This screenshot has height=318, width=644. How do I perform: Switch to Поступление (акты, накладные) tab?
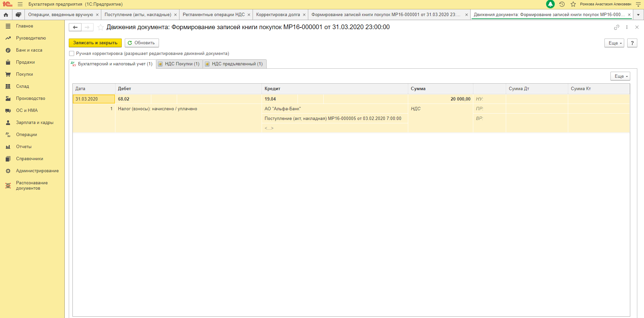click(x=138, y=15)
